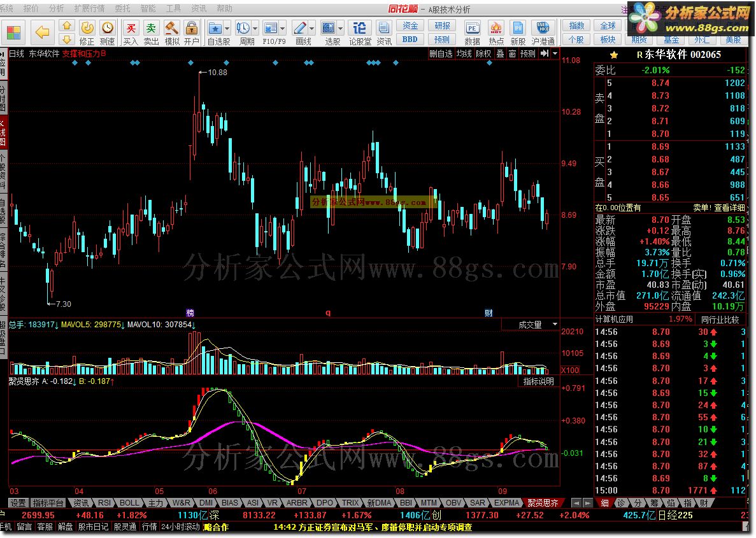
Task: Open the 热点 hot topics icon
Action: (x=496, y=32)
